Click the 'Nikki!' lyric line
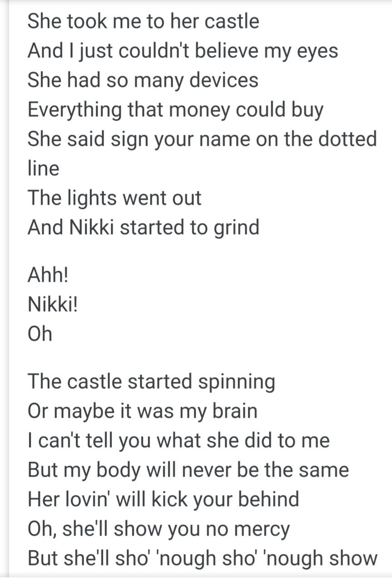This screenshot has height=581, width=392. 53,304
